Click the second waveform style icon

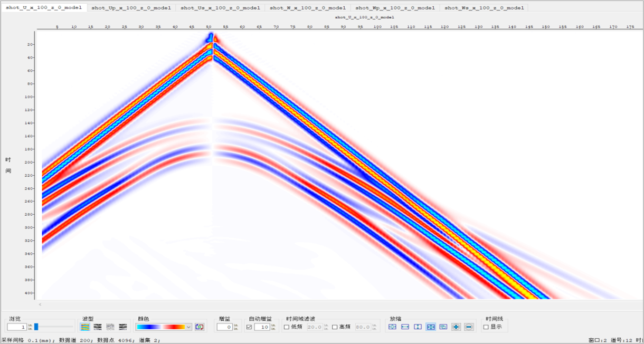point(98,327)
